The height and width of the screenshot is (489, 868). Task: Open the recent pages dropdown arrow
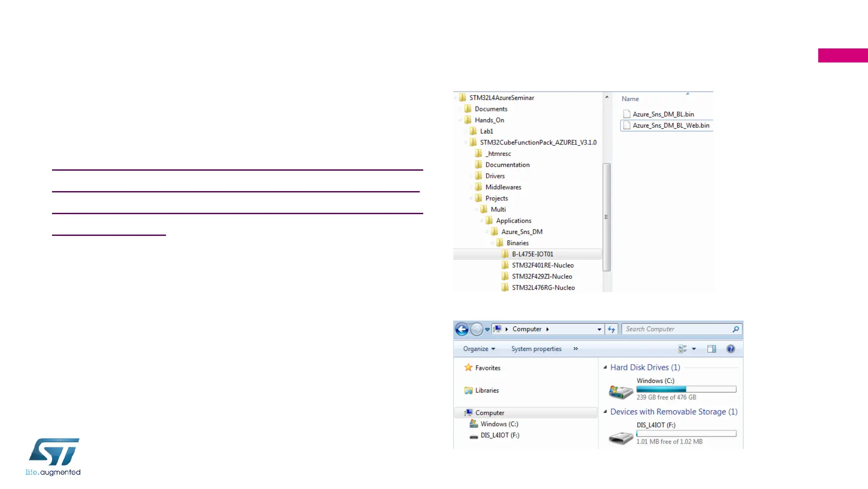pos(487,330)
